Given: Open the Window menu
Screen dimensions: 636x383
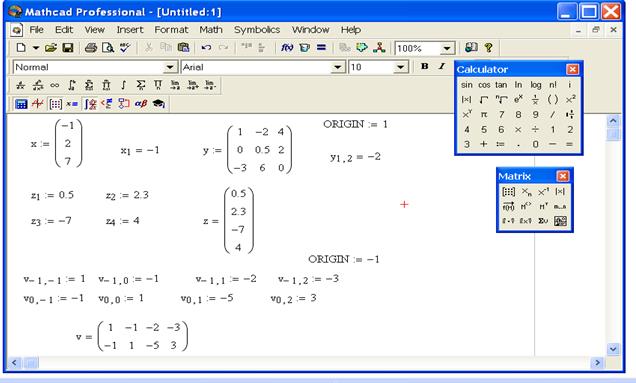Looking at the screenshot, I should 311,30.
